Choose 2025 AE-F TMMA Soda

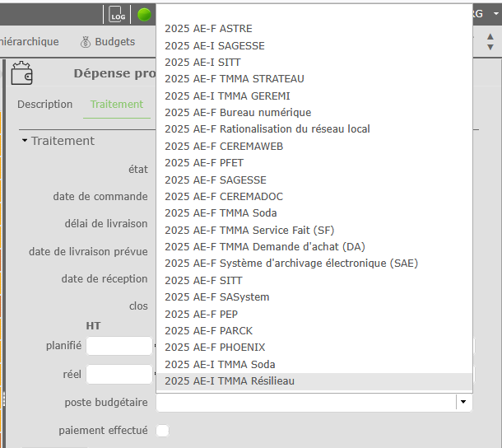point(314,213)
